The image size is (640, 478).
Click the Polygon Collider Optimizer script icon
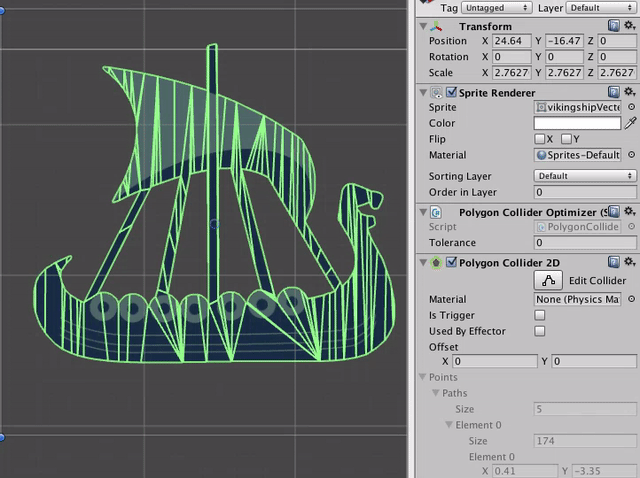point(436,212)
